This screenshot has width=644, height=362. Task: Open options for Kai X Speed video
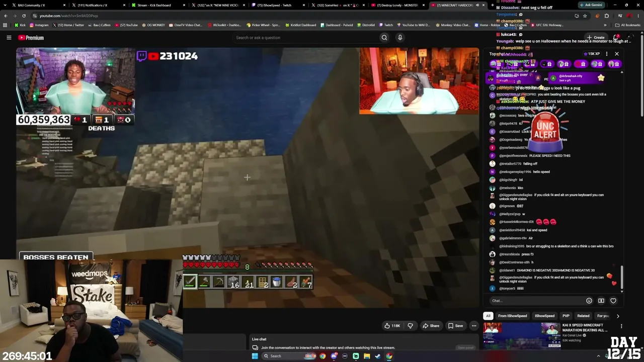tap(621, 326)
